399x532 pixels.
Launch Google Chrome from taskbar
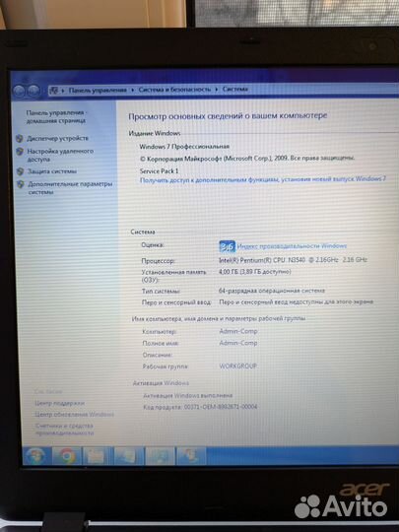click(67, 456)
